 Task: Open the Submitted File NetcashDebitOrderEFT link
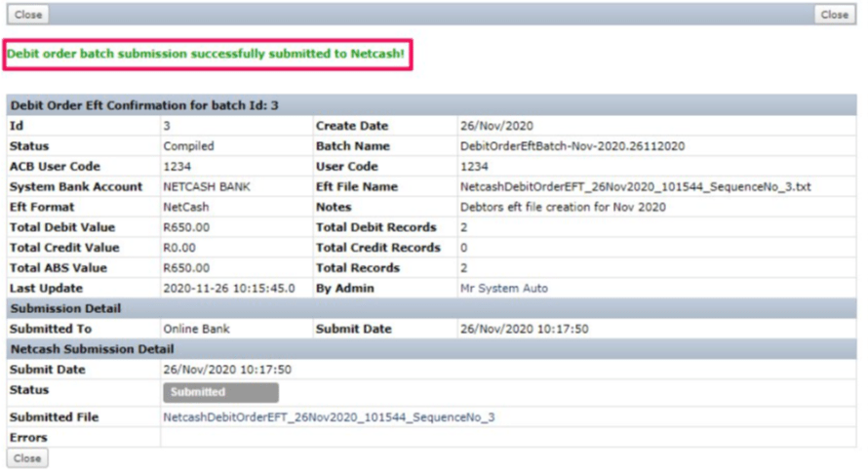pyautogui.click(x=329, y=417)
